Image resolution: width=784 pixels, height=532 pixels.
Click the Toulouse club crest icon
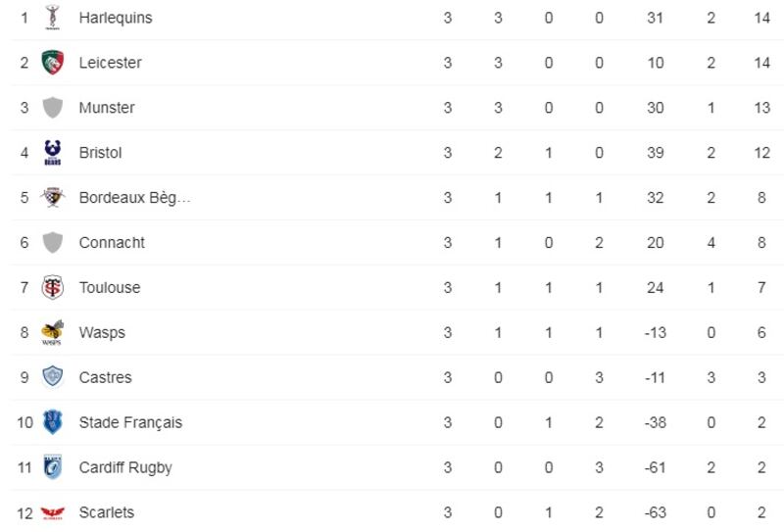tap(53, 288)
